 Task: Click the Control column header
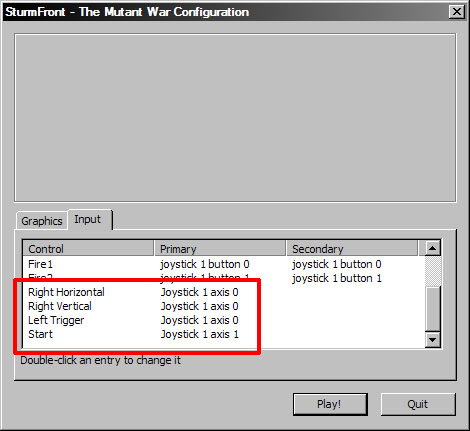click(x=88, y=249)
